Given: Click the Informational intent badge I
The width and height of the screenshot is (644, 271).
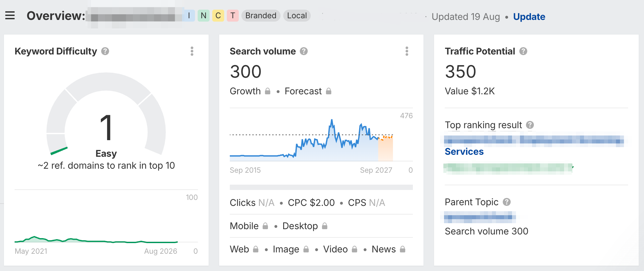Looking at the screenshot, I should [x=189, y=16].
